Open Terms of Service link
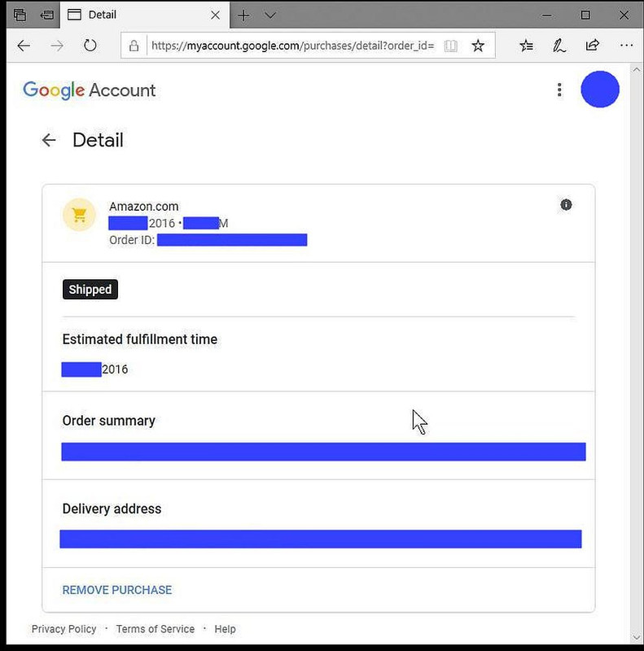 tap(155, 629)
